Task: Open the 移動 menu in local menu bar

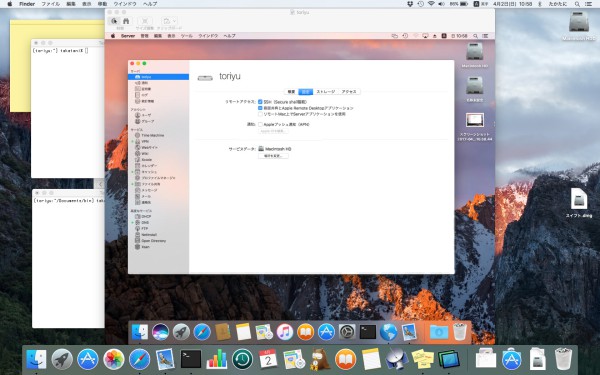Action: (x=102, y=4)
